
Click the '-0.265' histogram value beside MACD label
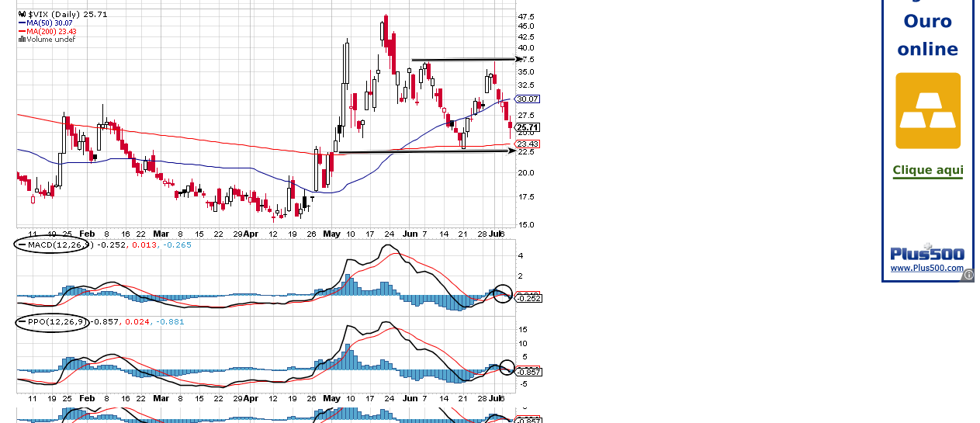point(177,244)
